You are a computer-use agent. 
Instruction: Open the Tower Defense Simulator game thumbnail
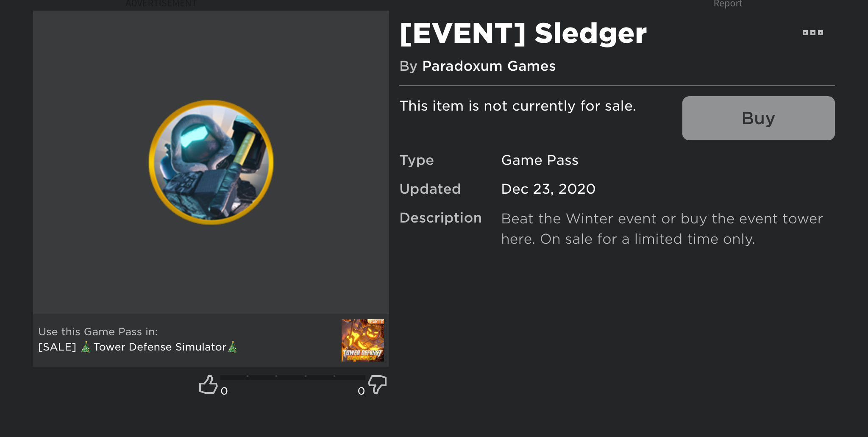363,340
